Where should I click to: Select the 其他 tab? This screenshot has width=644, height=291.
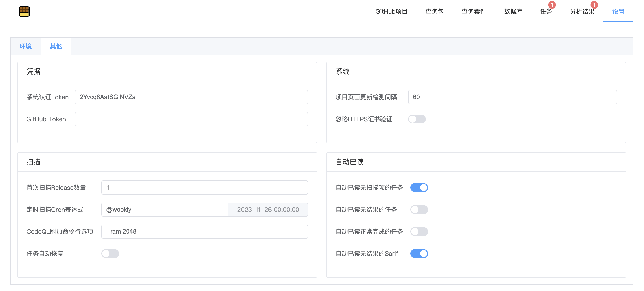click(56, 46)
